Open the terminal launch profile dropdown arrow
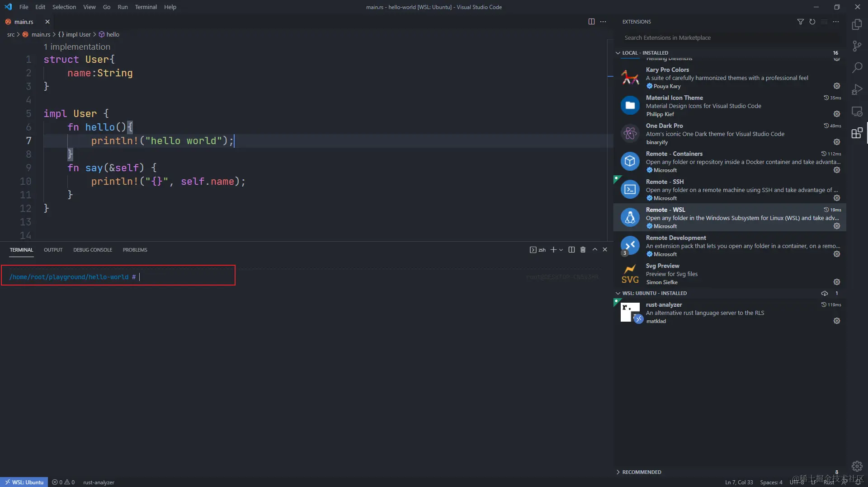 pos(561,250)
